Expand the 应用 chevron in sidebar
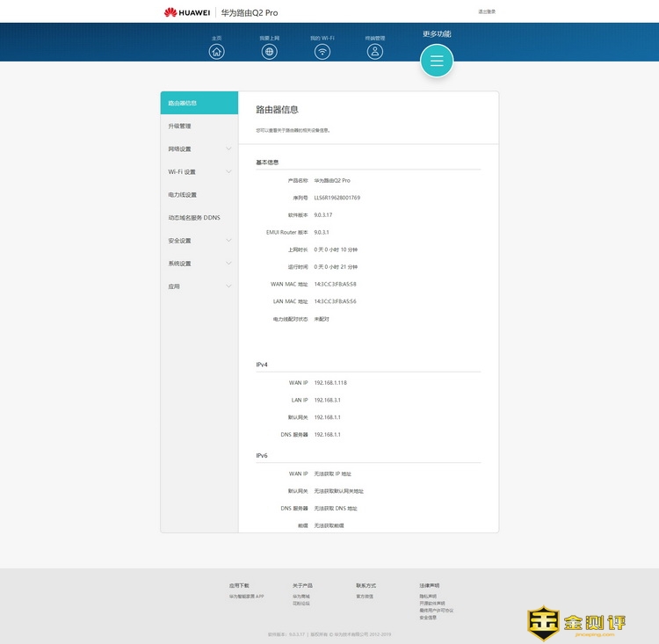Viewport: 659px width, 644px height. pyautogui.click(x=228, y=286)
